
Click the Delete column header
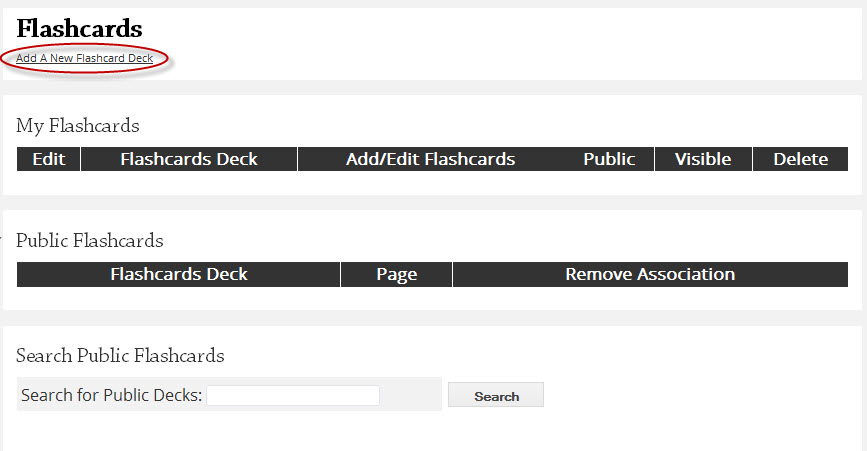point(801,159)
